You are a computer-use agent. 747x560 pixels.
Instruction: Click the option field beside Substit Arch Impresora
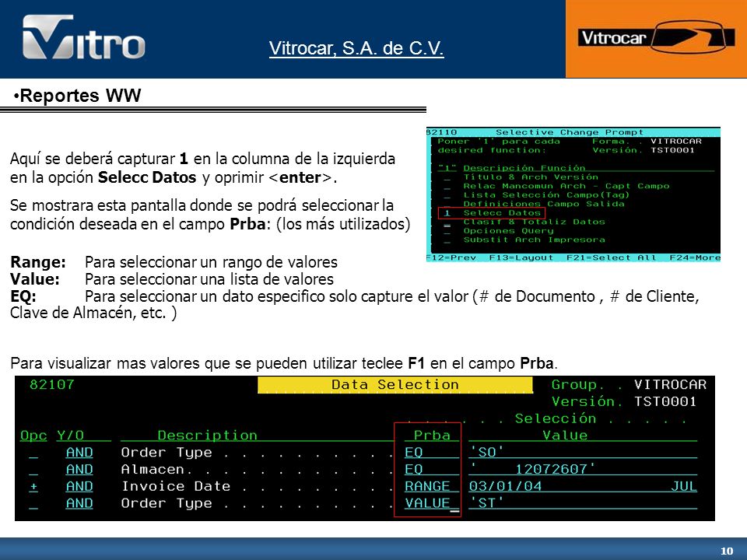(x=447, y=240)
